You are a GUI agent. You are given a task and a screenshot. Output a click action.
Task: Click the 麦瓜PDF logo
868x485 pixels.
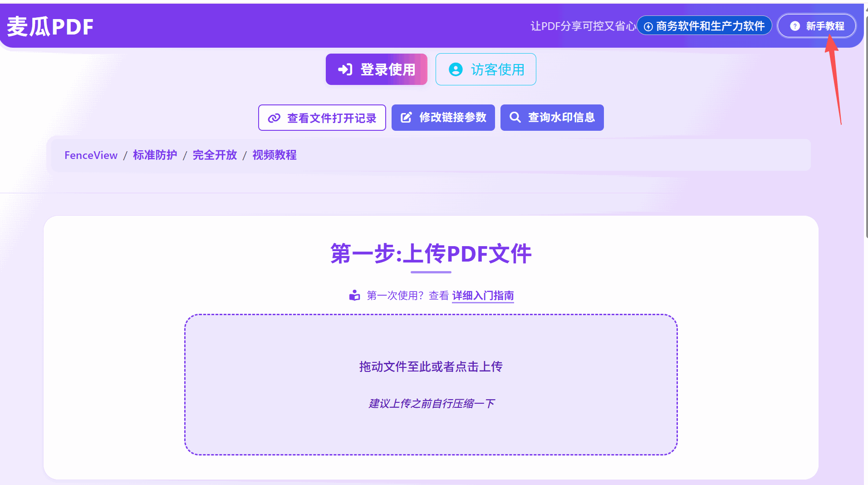click(49, 26)
